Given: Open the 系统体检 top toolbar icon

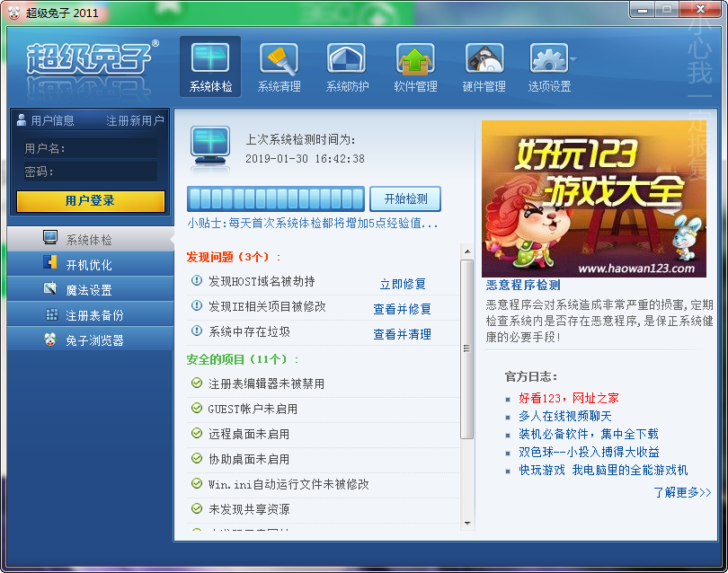Looking at the screenshot, I should click(210, 66).
